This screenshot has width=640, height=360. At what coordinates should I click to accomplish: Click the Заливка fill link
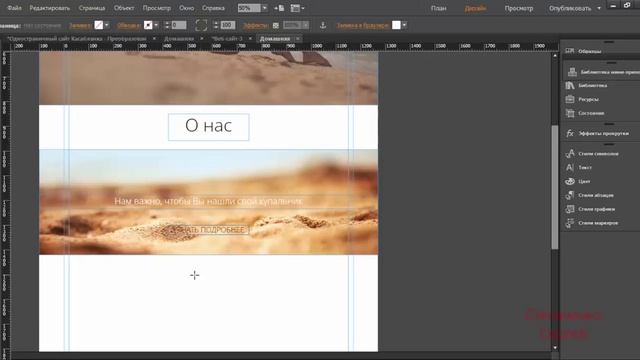[80, 25]
